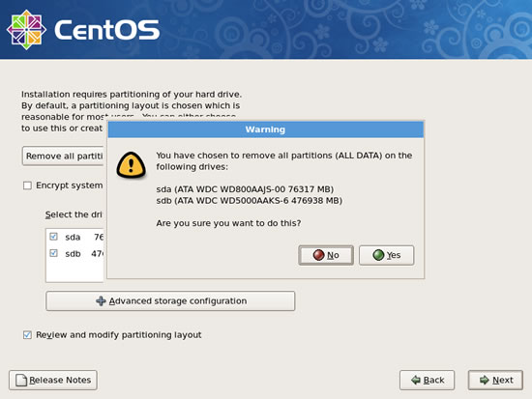Select the sda drive row in list

coord(75,237)
